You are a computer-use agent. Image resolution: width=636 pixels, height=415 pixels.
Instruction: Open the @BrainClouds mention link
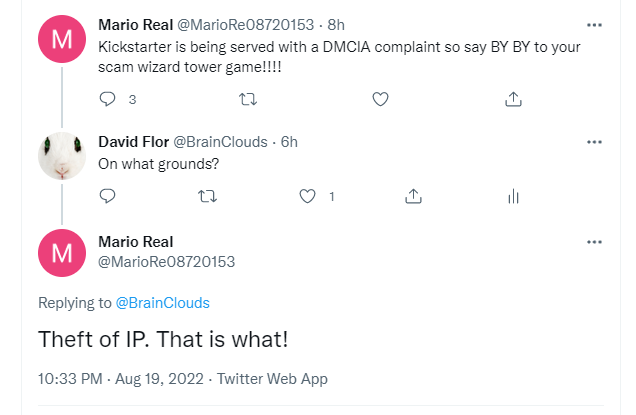click(163, 302)
